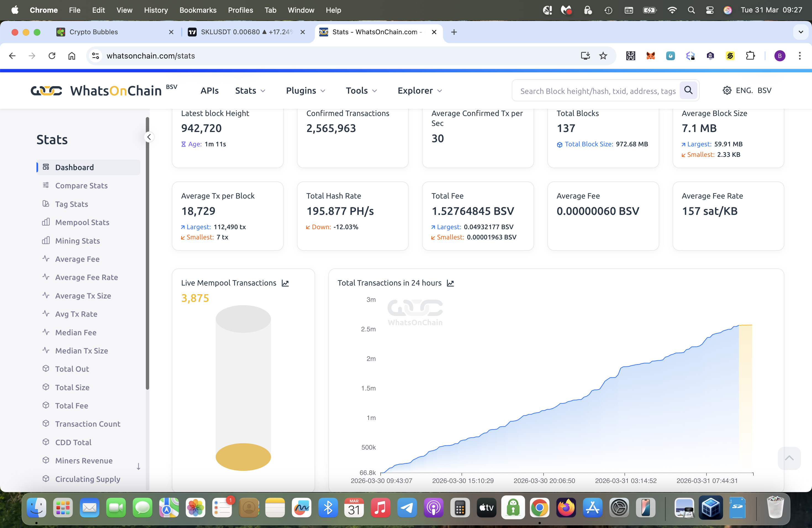Expand the Stats dropdown in the navbar
Image resolution: width=812 pixels, height=528 pixels.
click(251, 90)
